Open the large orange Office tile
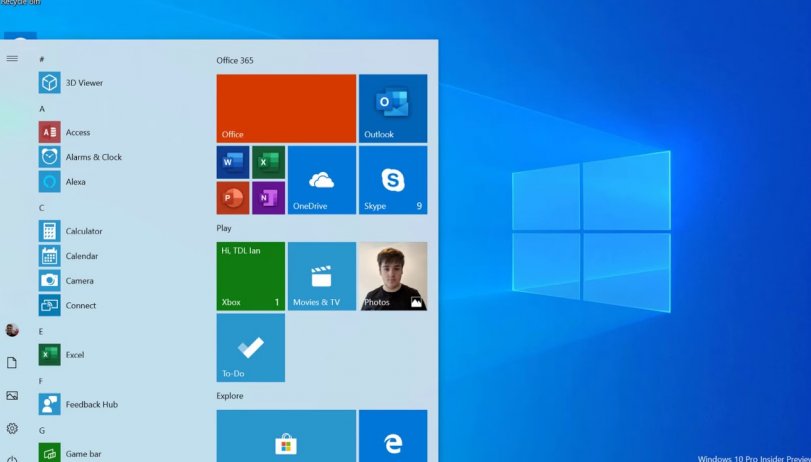 286,109
